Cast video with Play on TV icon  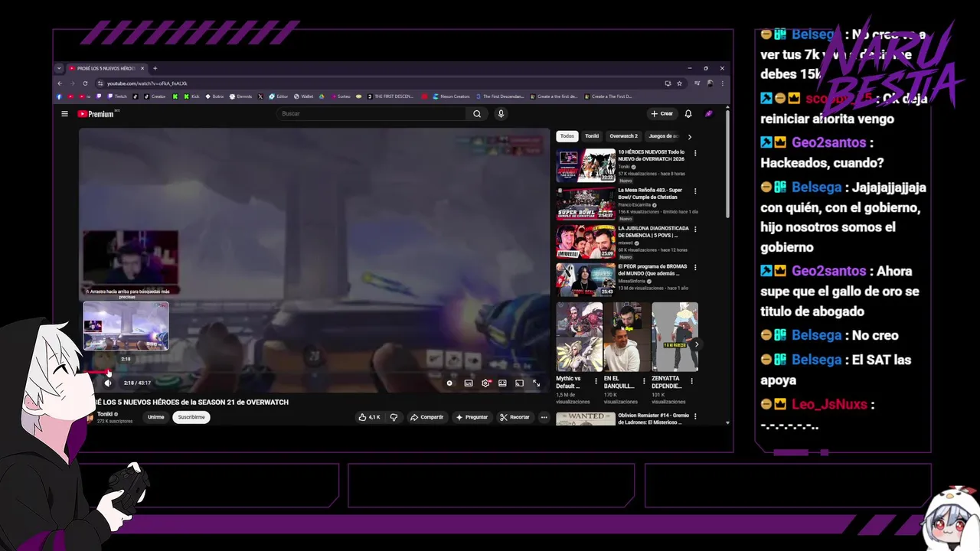click(519, 383)
